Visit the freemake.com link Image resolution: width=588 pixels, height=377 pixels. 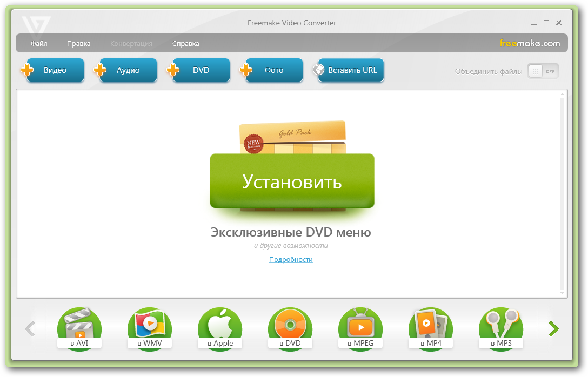point(530,43)
